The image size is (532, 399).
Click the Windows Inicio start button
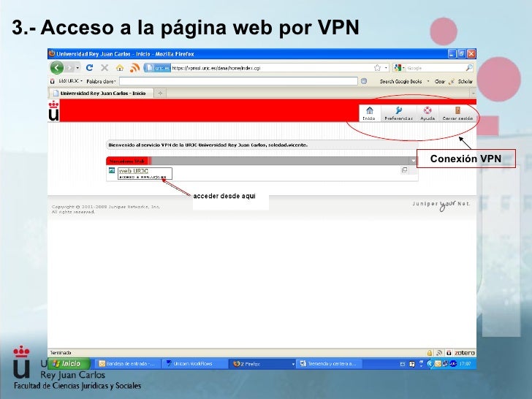tap(69, 363)
